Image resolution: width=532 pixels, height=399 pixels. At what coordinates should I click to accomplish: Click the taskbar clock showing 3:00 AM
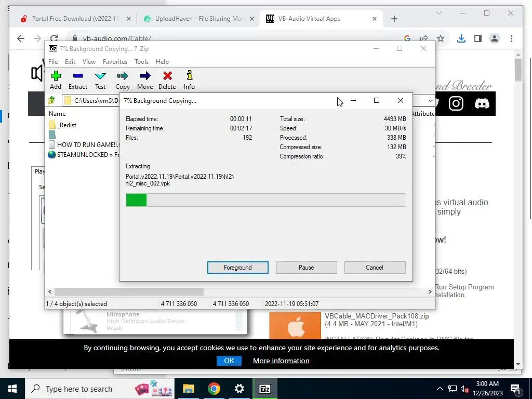487,389
